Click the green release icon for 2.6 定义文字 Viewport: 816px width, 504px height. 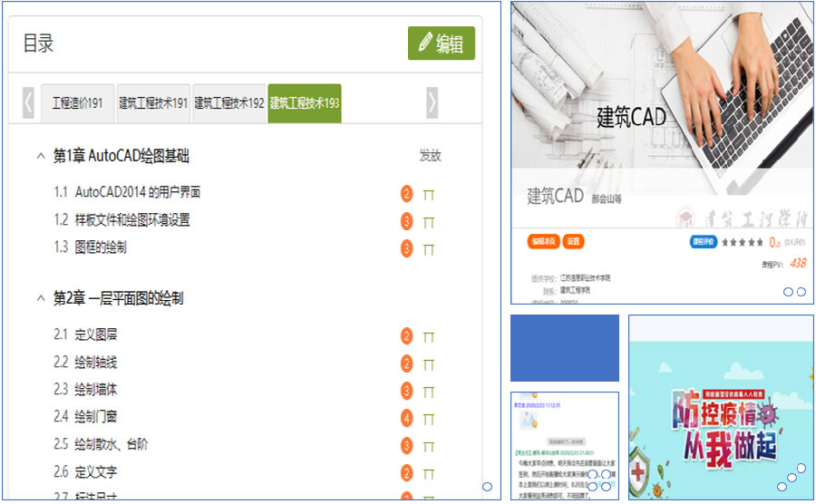(x=428, y=474)
